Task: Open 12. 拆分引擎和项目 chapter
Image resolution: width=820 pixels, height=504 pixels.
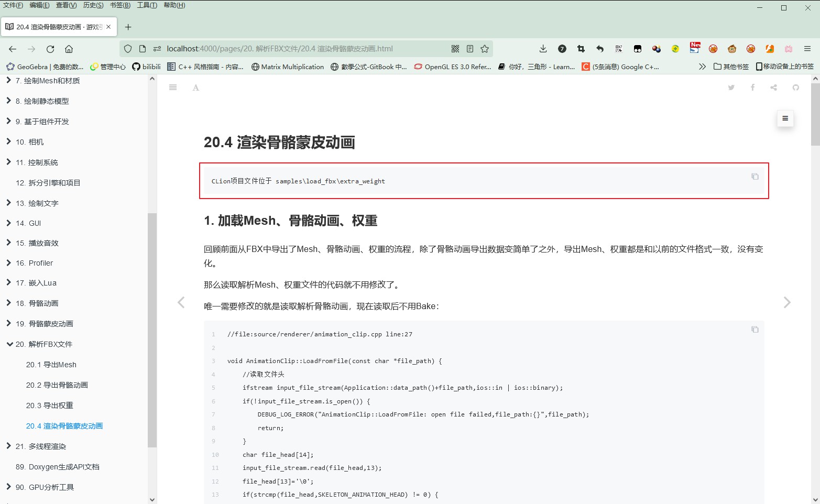Action: pyautogui.click(x=48, y=183)
